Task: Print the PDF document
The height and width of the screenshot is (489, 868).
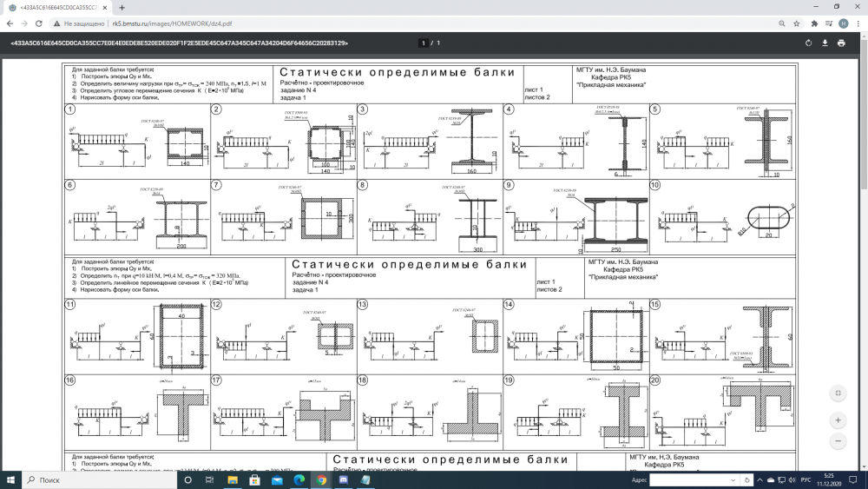Action: [841, 43]
